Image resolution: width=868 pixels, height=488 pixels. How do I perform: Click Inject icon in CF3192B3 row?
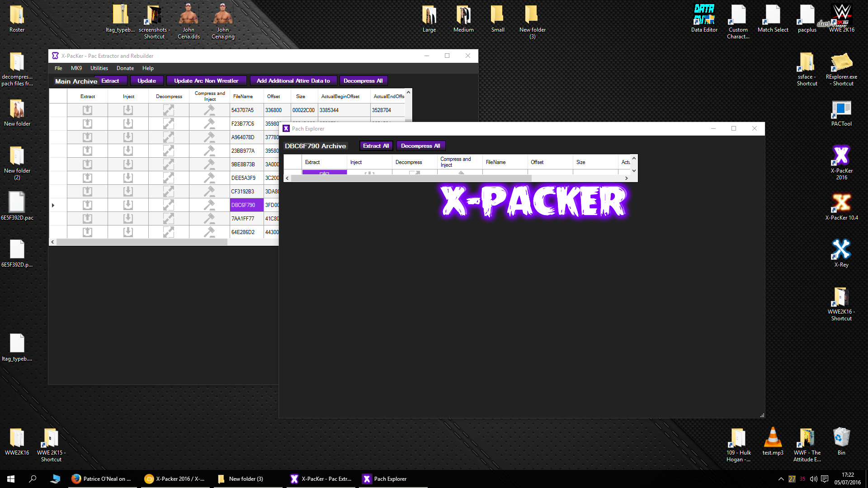click(128, 191)
